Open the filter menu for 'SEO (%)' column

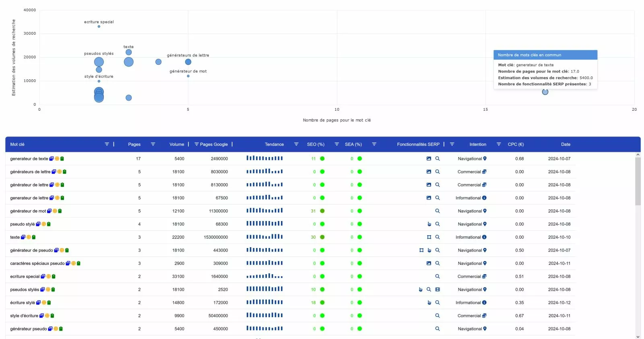[337, 144]
